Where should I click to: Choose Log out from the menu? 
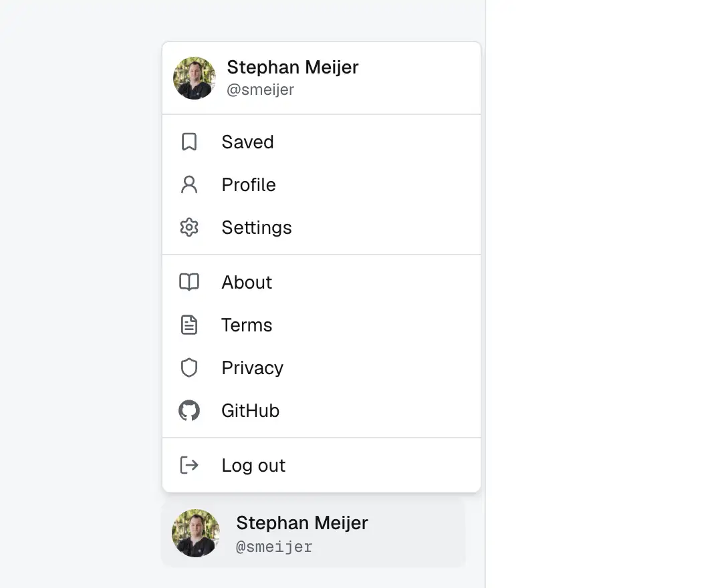coord(322,465)
